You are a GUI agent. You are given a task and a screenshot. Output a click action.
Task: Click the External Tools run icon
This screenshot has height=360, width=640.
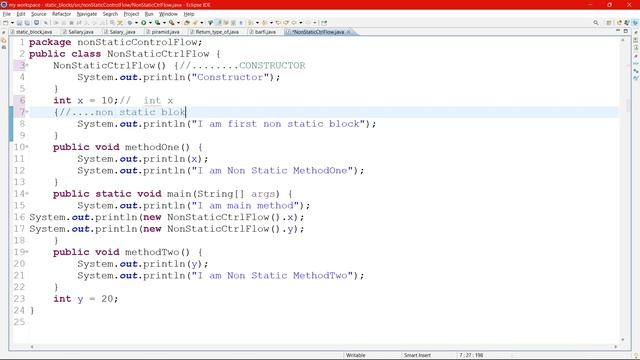pyautogui.click(x=172, y=23)
